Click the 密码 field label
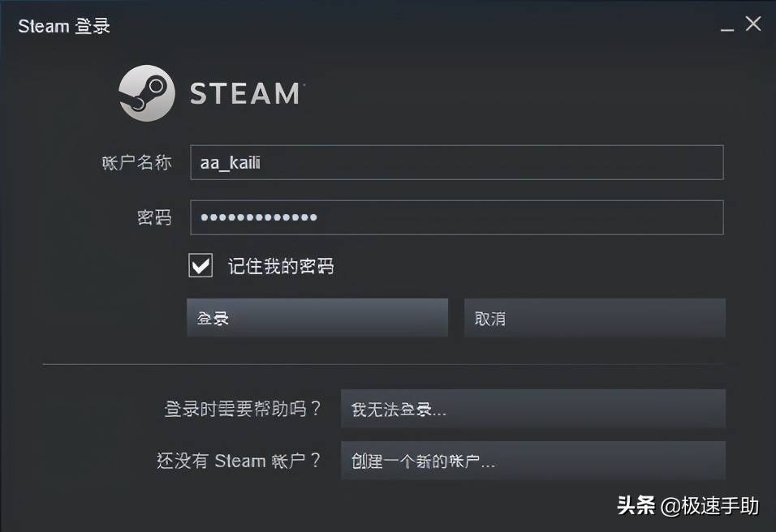The height and width of the screenshot is (532, 776). [154, 217]
